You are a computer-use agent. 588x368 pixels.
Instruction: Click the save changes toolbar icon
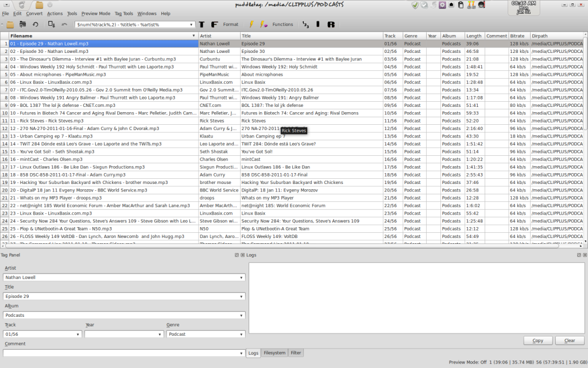22,25
